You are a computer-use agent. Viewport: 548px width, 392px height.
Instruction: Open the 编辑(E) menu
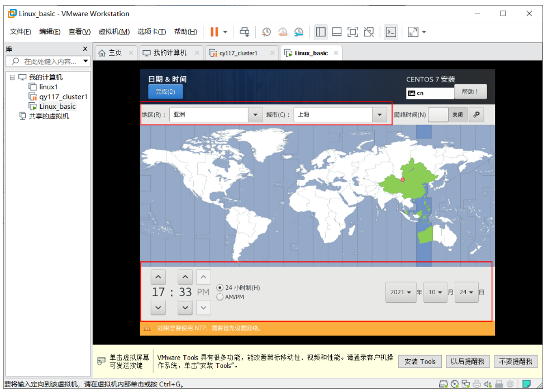coord(50,32)
